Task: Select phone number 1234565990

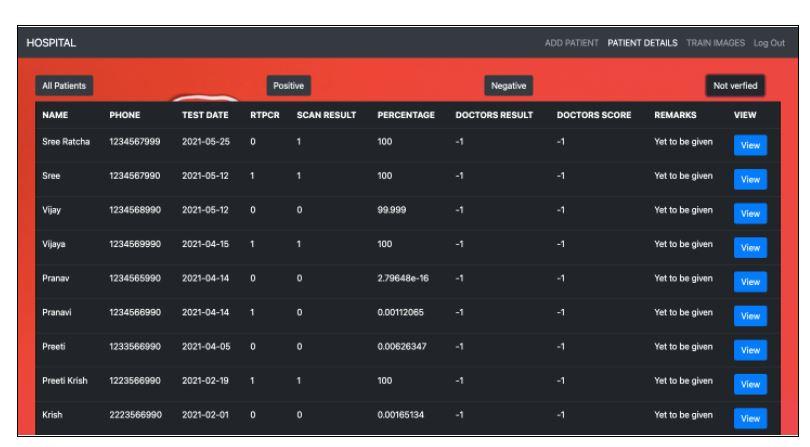Action: (x=135, y=278)
